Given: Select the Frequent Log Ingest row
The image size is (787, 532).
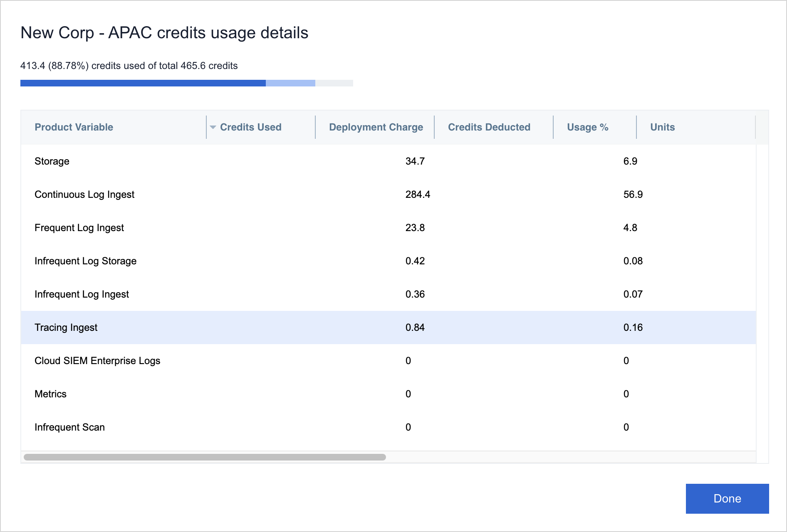Looking at the screenshot, I should [79, 228].
